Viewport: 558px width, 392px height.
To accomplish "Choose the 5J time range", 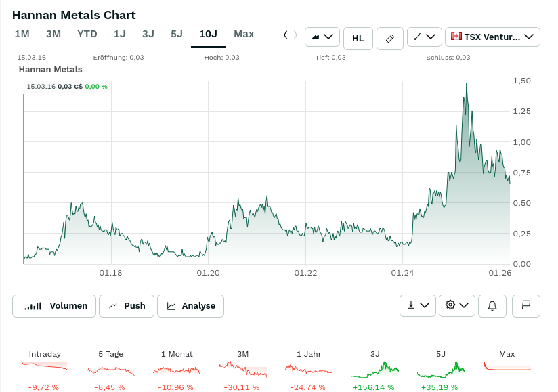I will pyautogui.click(x=177, y=34).
